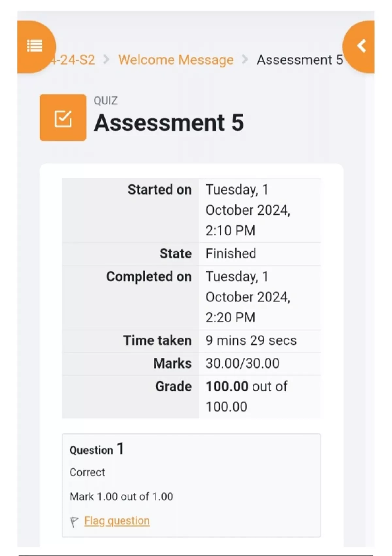Click the orange back chevron button

coord(361,46)
